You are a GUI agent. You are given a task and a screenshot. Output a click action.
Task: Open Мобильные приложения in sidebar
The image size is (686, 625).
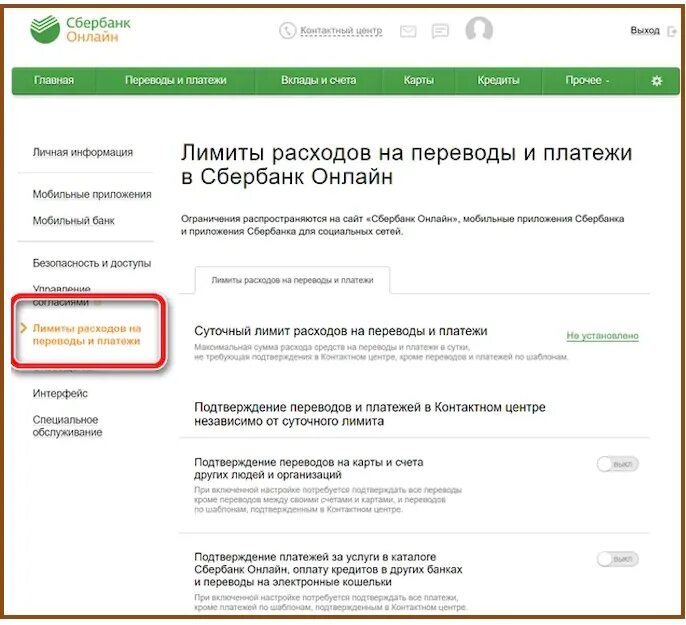pos(92,194)
